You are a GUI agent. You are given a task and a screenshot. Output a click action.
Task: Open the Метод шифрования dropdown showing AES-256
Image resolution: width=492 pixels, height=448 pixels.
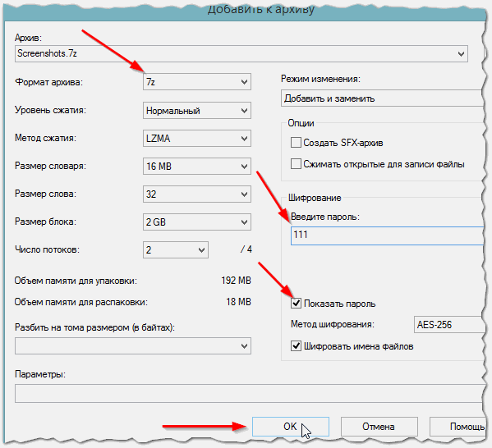(449, 324)
